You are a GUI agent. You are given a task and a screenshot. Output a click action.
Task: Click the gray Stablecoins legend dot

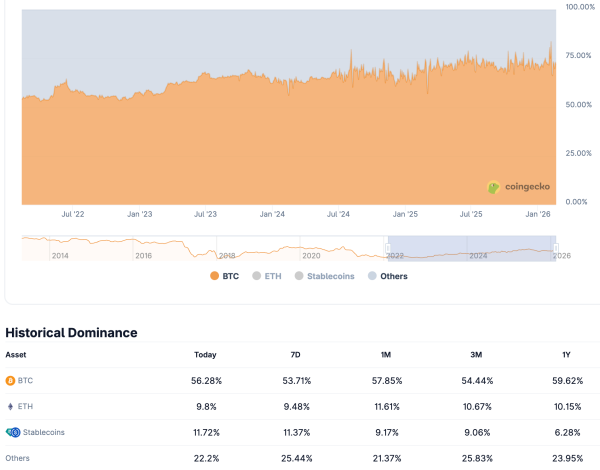[298, 276]
